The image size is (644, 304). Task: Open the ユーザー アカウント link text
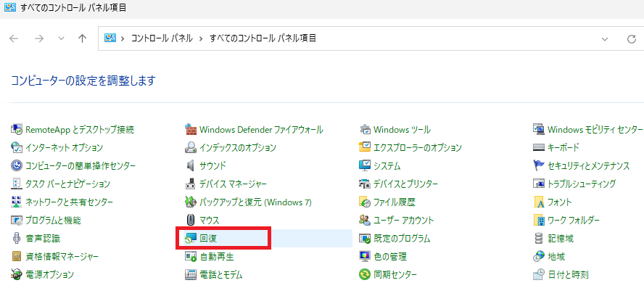pyautogui.click(x=403, y=221)
